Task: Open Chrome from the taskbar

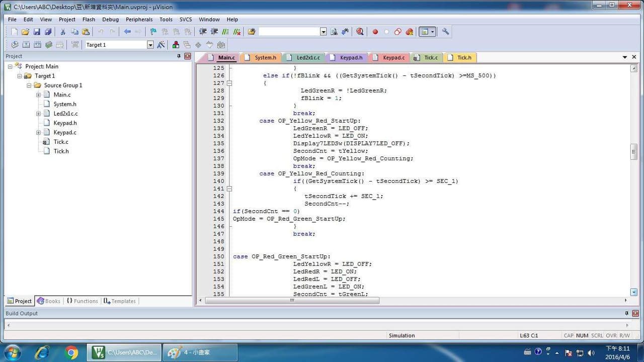Action: [71, 352]
